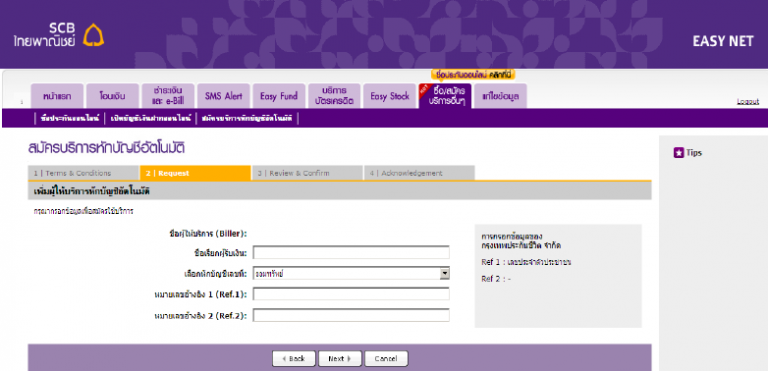Open ซื้อประกันออนไลน์ submenu item

click(x=71, y=118)
